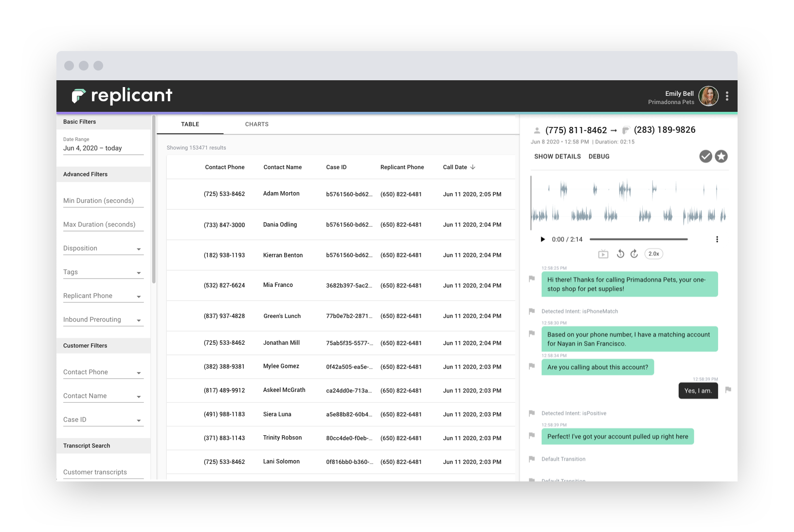Screen dimensions: 794x532
Task: Flag the 'Yes, I am.' customer message
Action: coord(728,390)
